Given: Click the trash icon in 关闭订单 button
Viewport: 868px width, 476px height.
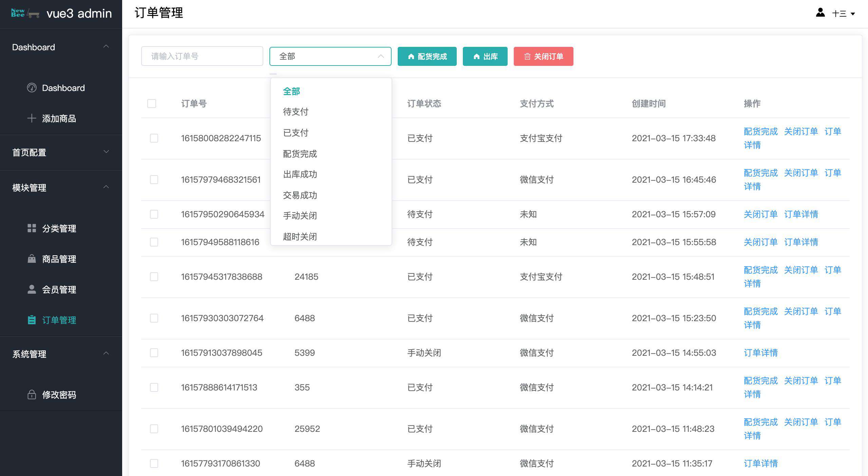Looking at the screenshot, I should 527,56.
